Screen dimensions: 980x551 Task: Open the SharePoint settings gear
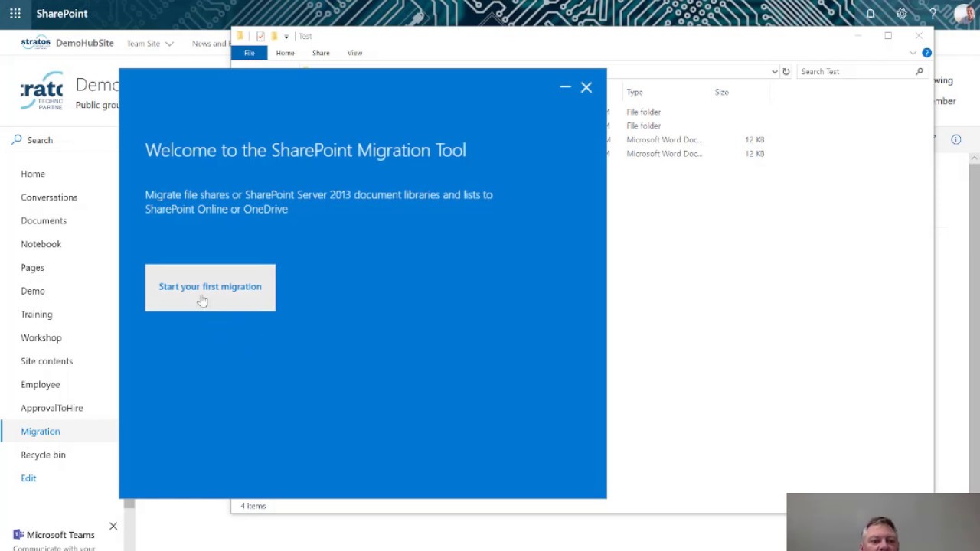click(x=902, y=14)
